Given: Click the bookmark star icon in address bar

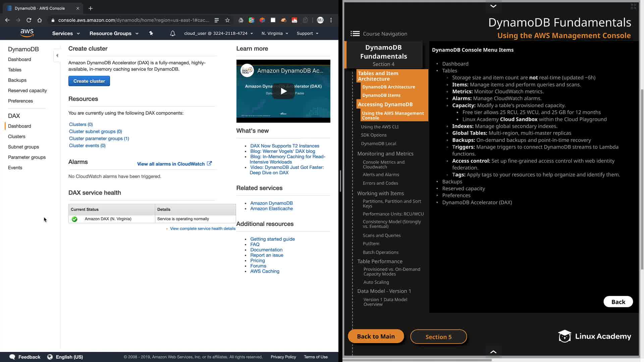Looking at the screenshot, I should pyautogui.click(x=227, y=20).
